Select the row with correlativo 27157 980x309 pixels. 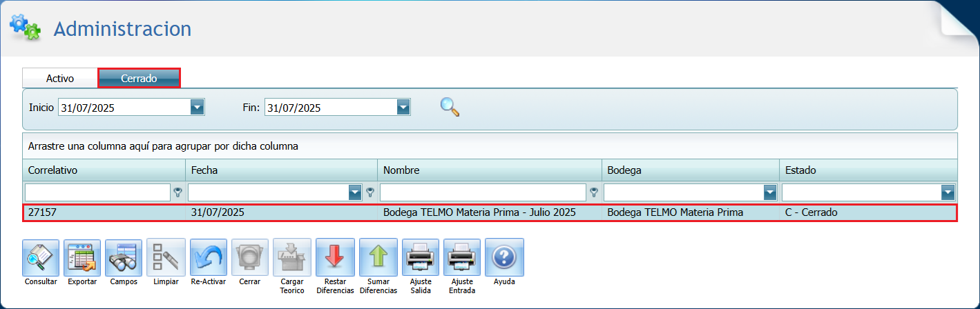click(490, 212)
